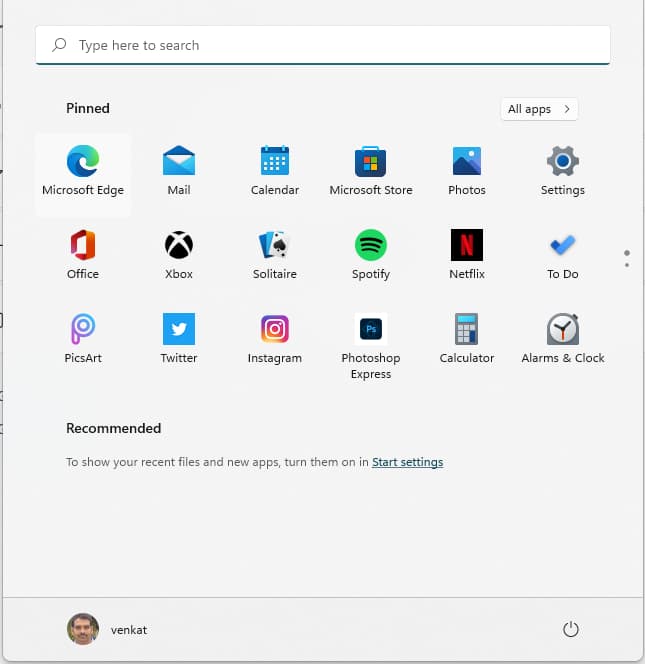The image size is (645, 664).
Task: Go to next pinned page dot
Action: 627,265
